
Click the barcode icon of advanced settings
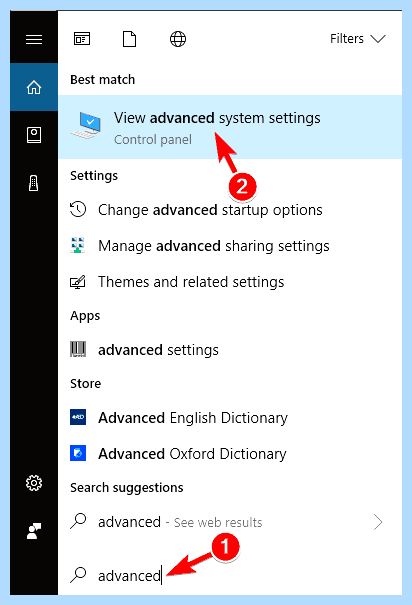78,349
